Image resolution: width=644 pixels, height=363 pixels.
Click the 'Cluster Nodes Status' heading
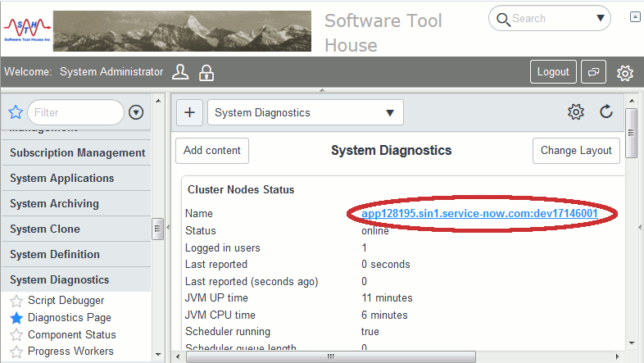[x=241, y=190]
